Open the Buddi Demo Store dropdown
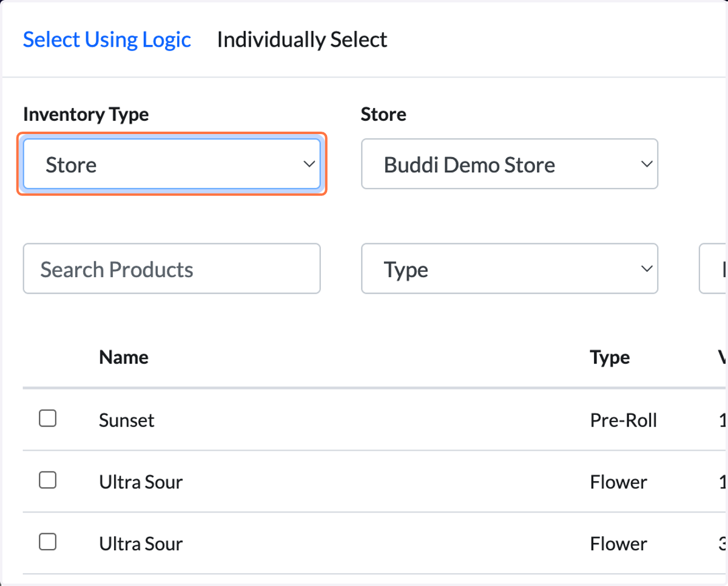The width and height of the screenshot is (728, 586). (x=510, y=164)
